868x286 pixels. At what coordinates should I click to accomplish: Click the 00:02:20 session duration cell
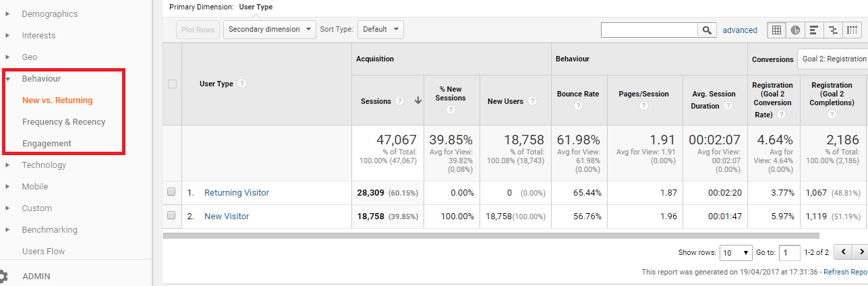724,193
